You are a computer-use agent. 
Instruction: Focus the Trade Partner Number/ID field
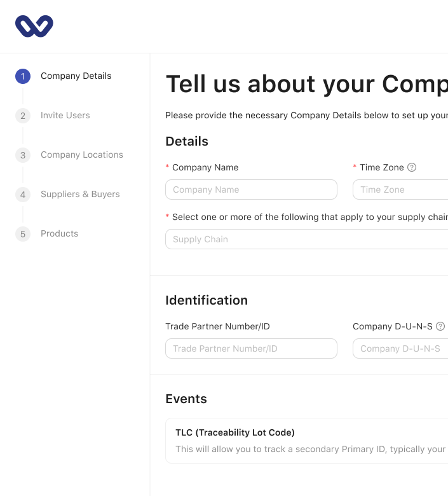tap(251, 348)
